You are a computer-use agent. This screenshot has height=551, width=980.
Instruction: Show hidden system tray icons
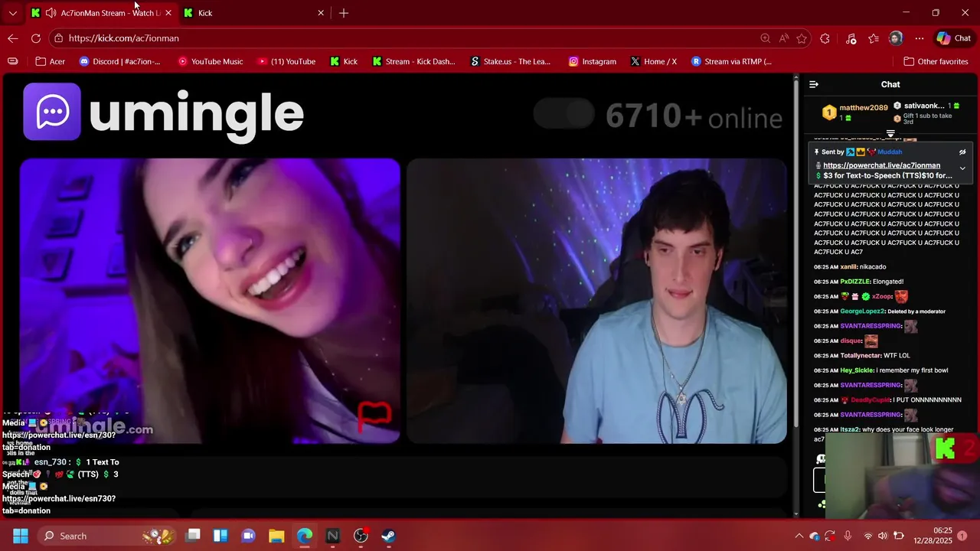click(799, 536)
